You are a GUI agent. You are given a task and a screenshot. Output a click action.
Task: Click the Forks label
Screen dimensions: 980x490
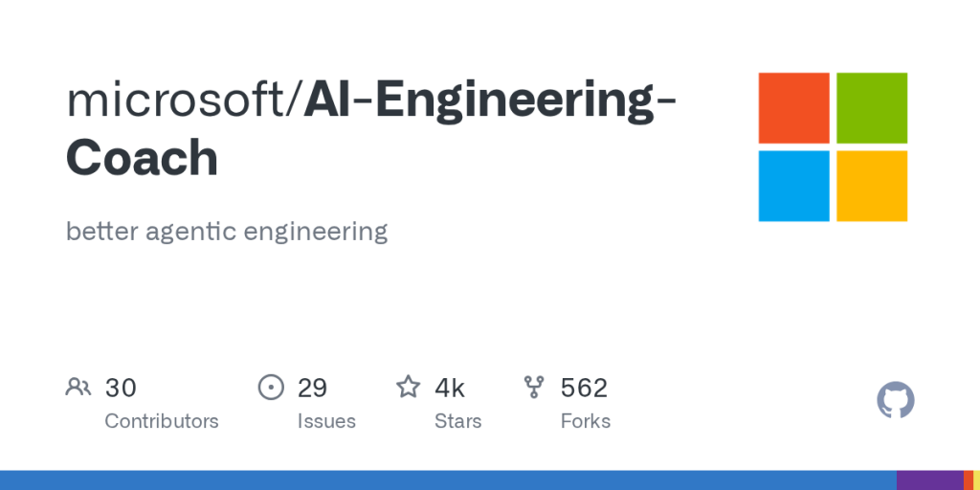click(586, 421)
